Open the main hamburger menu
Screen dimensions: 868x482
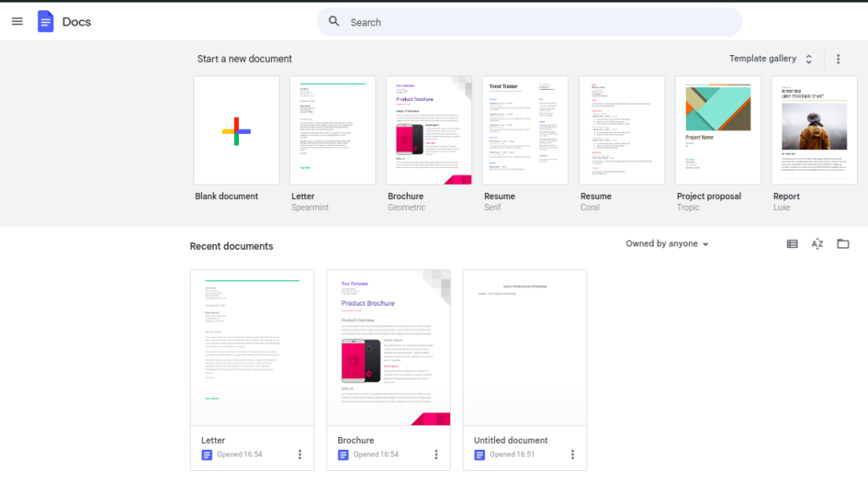[17, 21]
